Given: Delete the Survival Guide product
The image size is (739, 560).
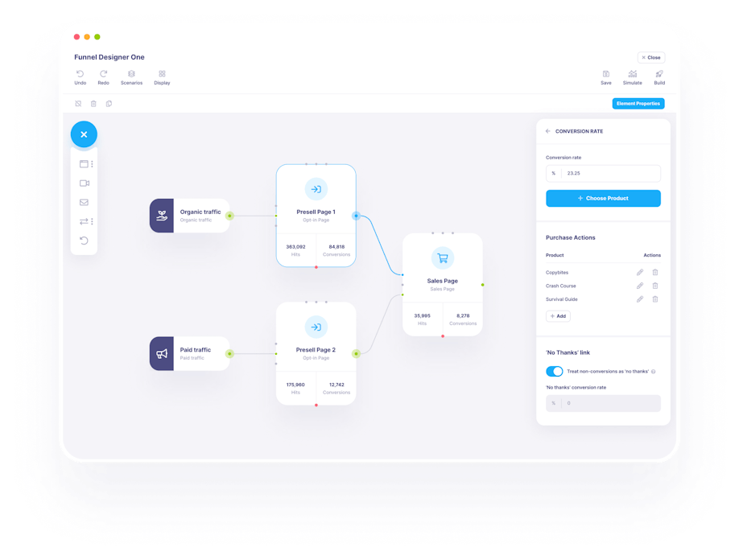Looking at the screenshot, I should 655,299.
